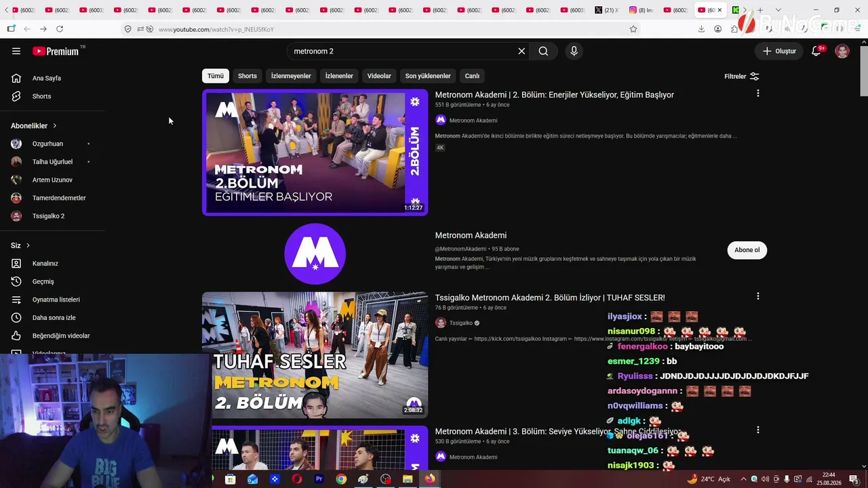This screenshot has width=868, height=488.
Task: Select the Shorts filter chip
Action: [x=248, y=76]
